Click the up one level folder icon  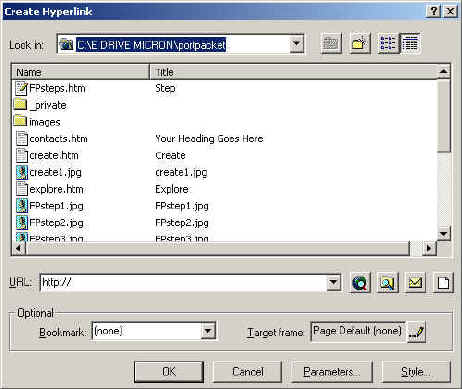click(x=331, y=43)
